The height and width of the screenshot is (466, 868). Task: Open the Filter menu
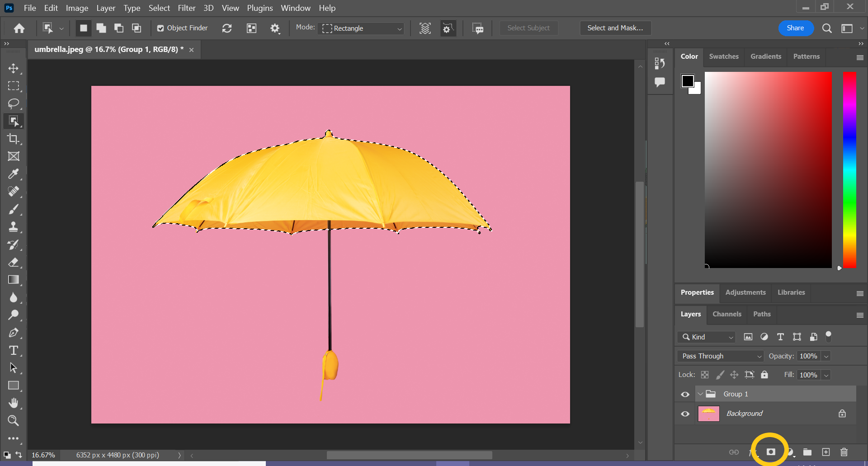(186, 8)
